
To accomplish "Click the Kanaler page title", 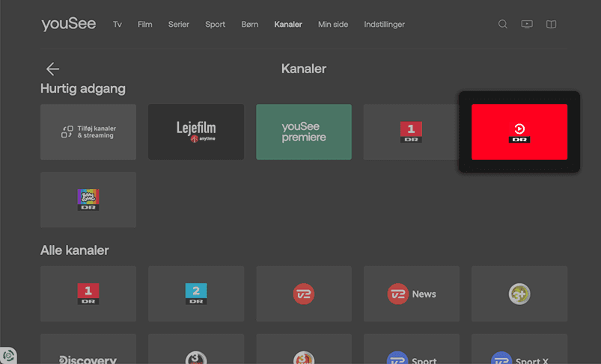I will (x=304, y=69).
